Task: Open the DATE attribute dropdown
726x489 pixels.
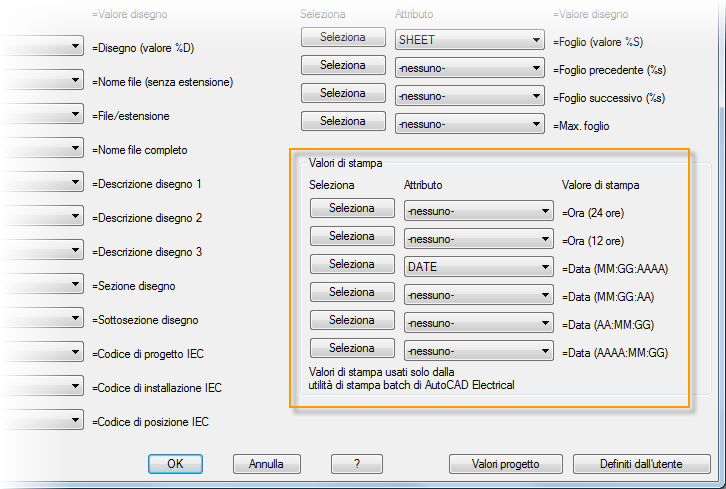Action: point(478,267)
